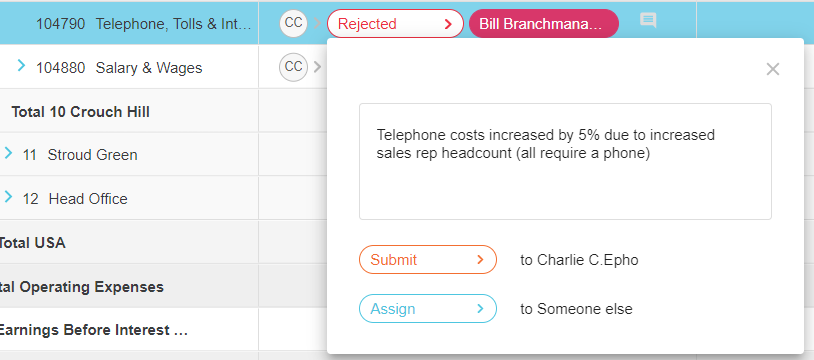
Task: Submit to Charlie C.Epho
Action: pos(428,259)
